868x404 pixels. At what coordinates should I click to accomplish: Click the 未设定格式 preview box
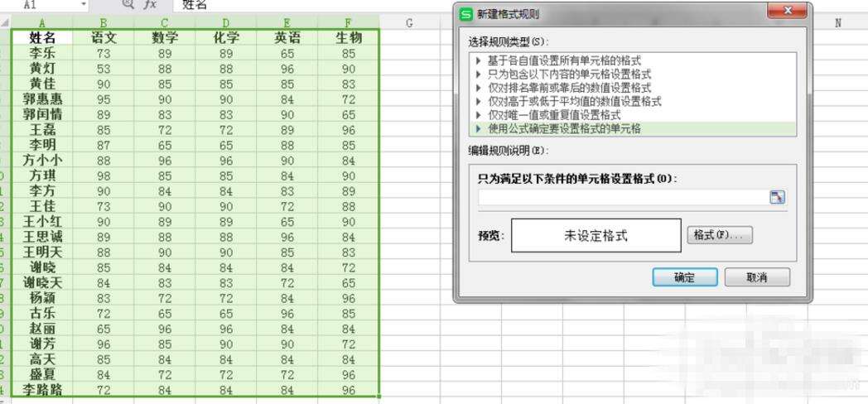(596, 236)
